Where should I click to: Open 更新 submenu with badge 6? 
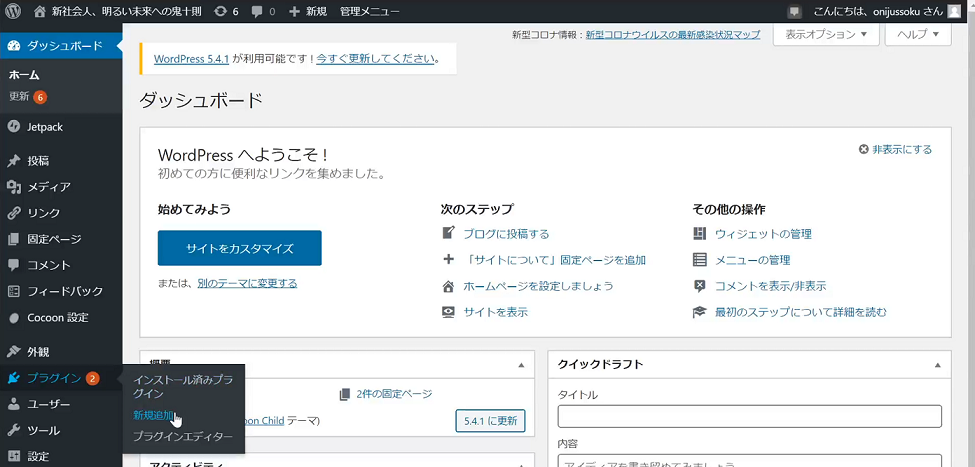[x=28, y=97]
